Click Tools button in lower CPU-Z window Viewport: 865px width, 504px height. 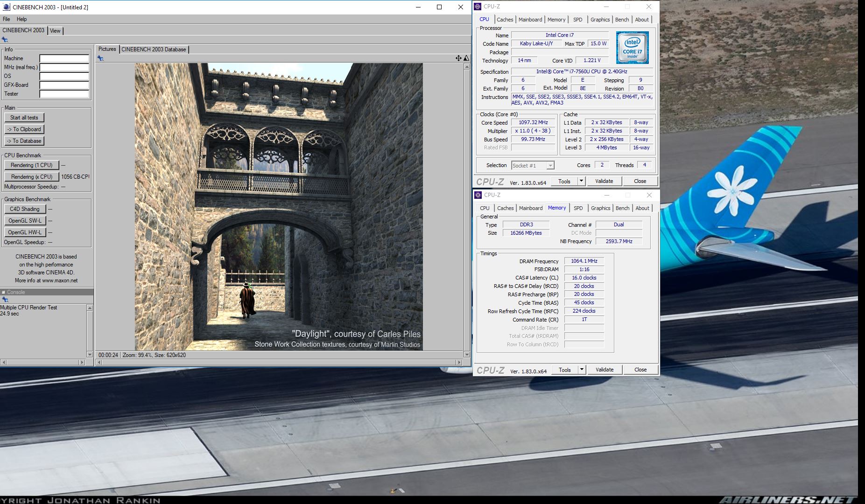coord(565,370)
